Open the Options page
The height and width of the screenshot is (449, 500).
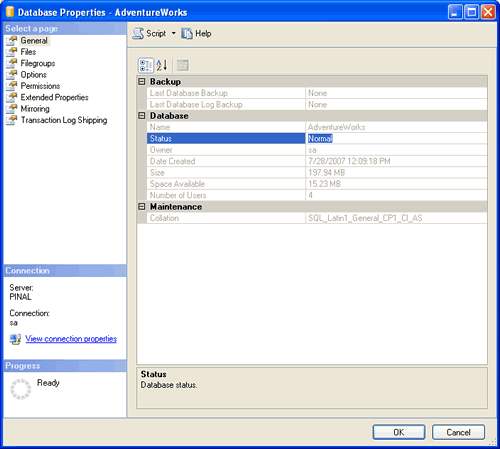[33, 75]
